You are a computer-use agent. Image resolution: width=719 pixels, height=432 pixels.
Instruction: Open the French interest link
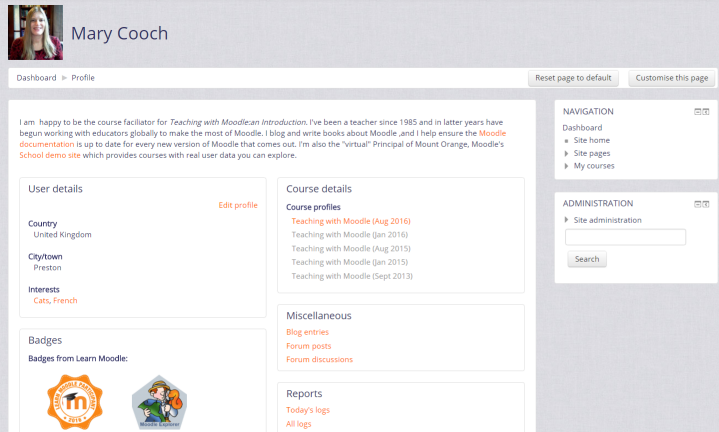(x=65, y=300)
